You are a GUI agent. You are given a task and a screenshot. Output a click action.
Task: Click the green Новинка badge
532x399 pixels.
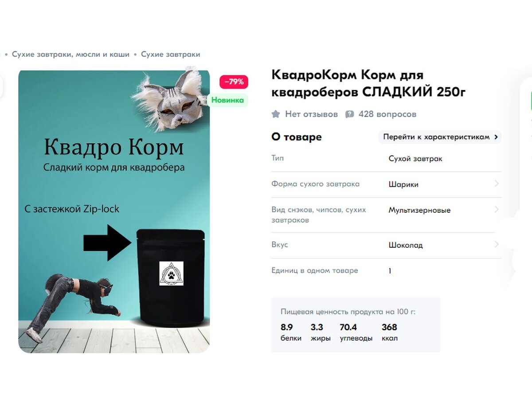point(227,100)
